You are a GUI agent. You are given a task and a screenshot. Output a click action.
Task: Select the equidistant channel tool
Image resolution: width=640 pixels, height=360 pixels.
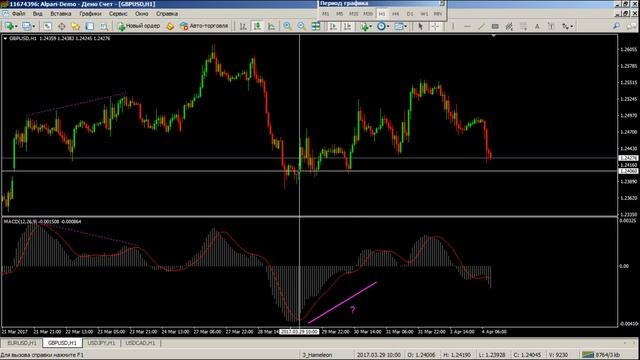509,26
